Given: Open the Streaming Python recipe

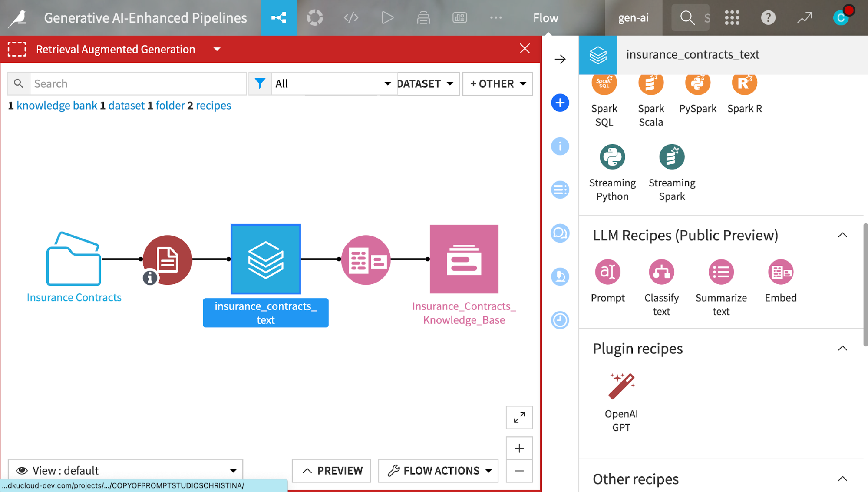Looking at the screenshot, I should click(x=612, y=156).
